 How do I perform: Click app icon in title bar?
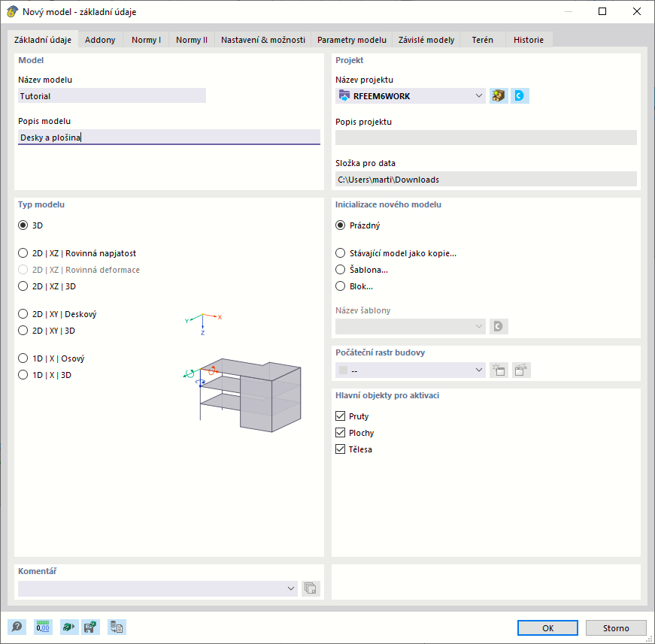(12, 11)
